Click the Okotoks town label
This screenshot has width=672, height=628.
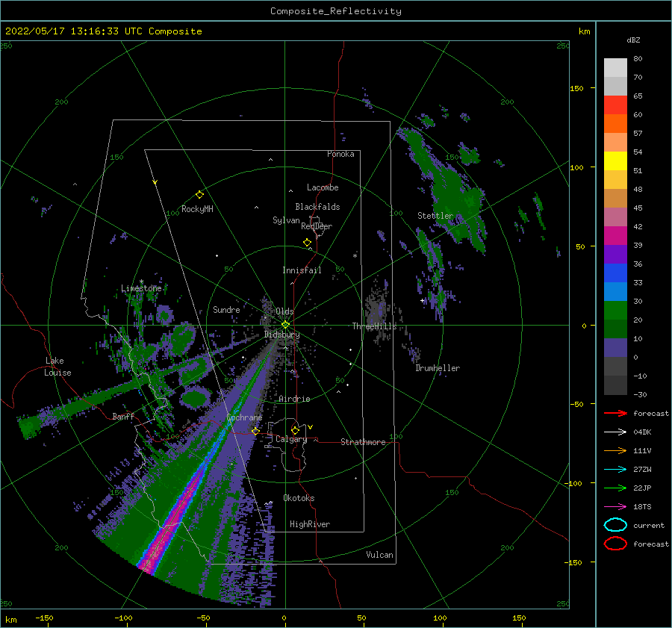[x=299, y=498]
